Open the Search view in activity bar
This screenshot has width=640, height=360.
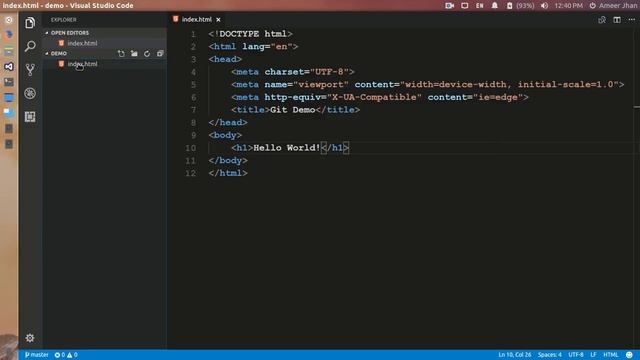(x=30, y=46)
